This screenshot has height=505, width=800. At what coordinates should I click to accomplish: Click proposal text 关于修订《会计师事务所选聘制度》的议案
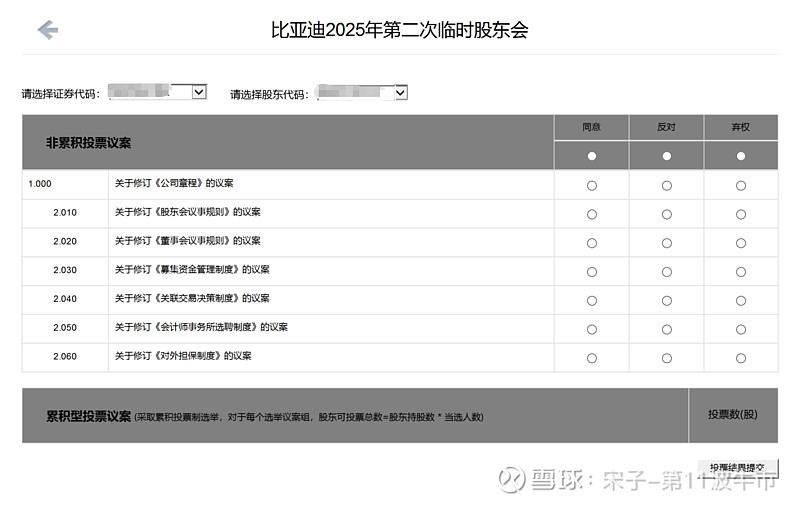(202, 327)
